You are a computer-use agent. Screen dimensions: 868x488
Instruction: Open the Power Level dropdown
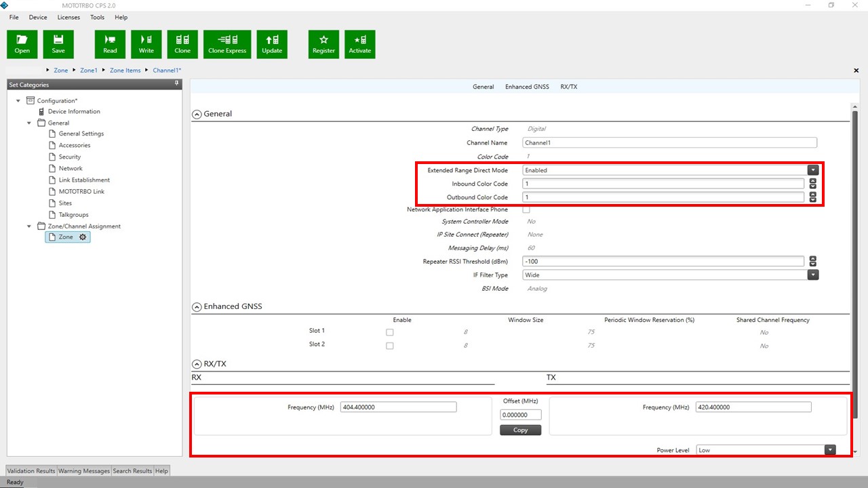pyautogui.click(x=830, y=449)
